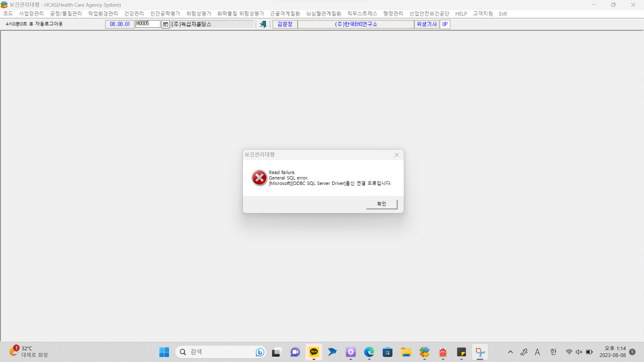This screenshot has height=362, width=644.
Task: Click the Windows Start button
Action: pyautogui.click(x=164, y=352)
